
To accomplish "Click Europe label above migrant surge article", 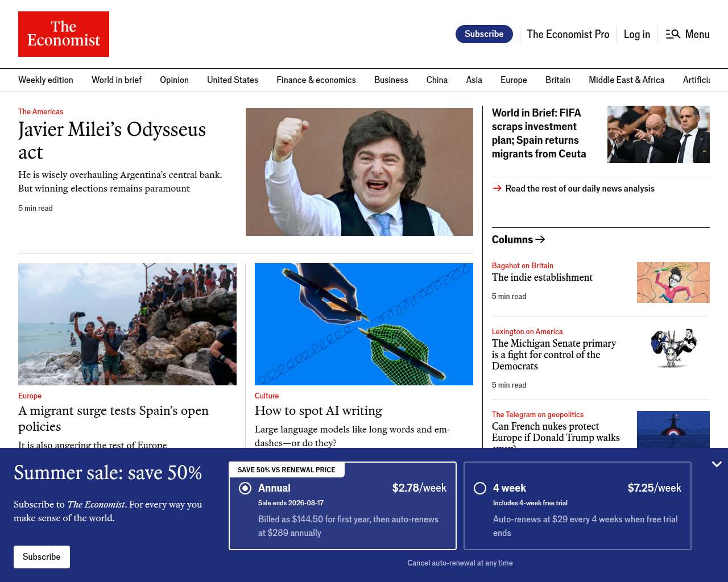I will tap(30, 396).
